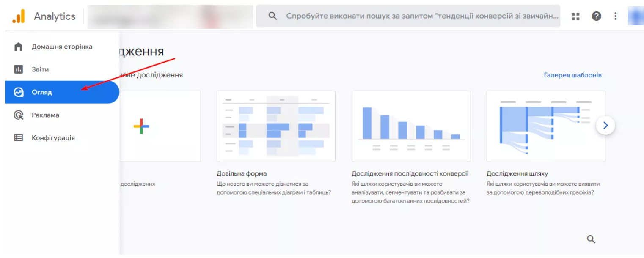644x258 pixels.
Task: Click the user profile avatar
Action: point(636,16)
